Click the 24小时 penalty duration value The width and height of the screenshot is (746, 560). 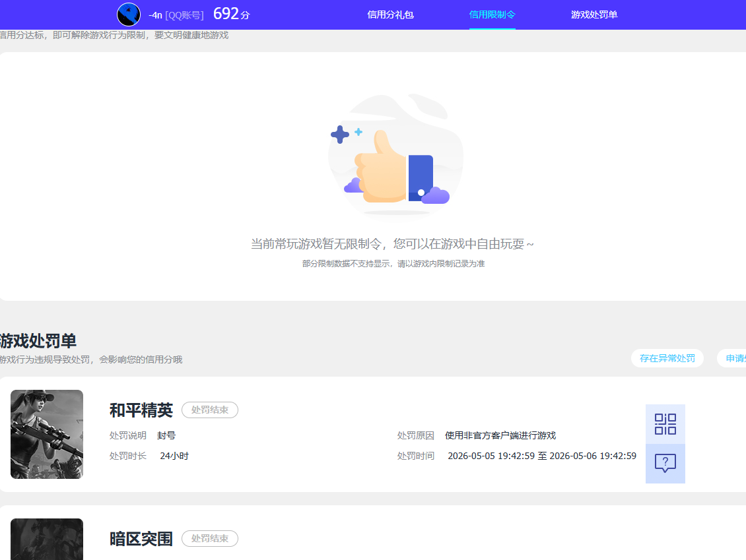click(174, 456)
